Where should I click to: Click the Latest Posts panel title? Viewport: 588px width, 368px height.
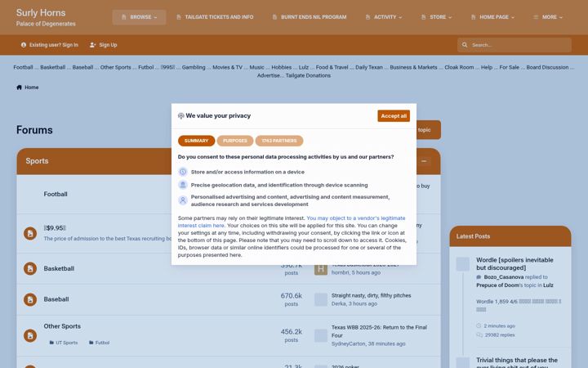[473, 236]
